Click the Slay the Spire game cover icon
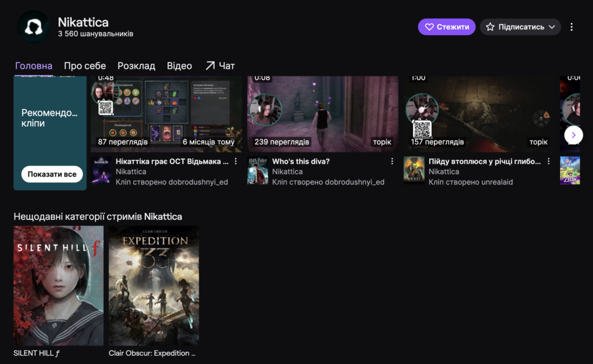This screenshot has width=593, height=364. coord(101,170)
